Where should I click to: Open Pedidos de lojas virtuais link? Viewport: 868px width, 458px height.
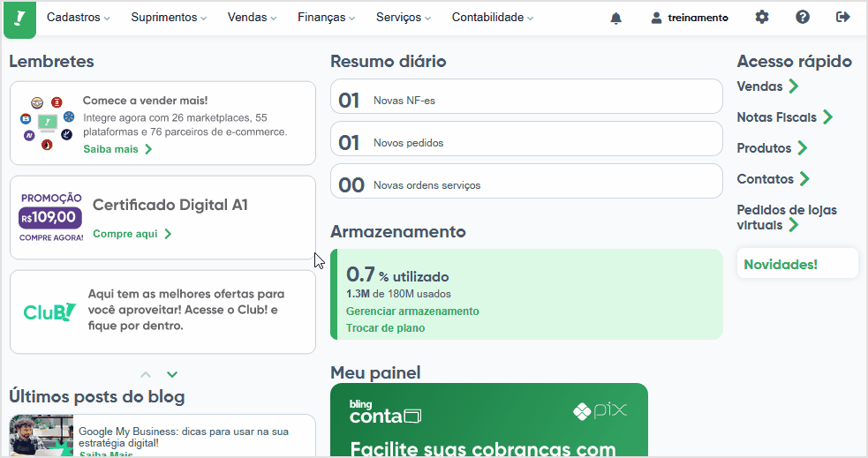click(x=787, y=217)
